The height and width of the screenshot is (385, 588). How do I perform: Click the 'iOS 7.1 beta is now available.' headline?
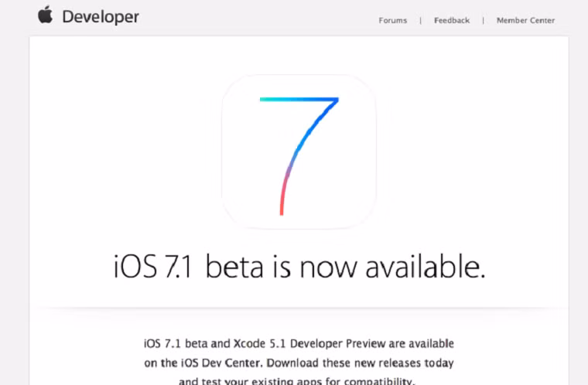(x=299, y=267)
